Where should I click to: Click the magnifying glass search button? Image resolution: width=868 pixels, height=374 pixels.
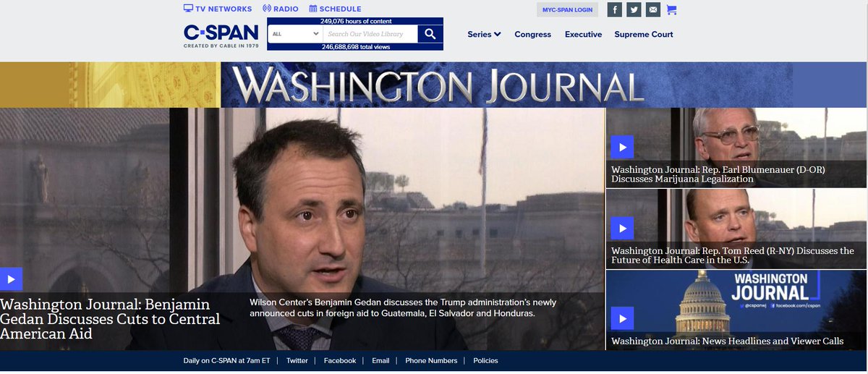[430, 34]
